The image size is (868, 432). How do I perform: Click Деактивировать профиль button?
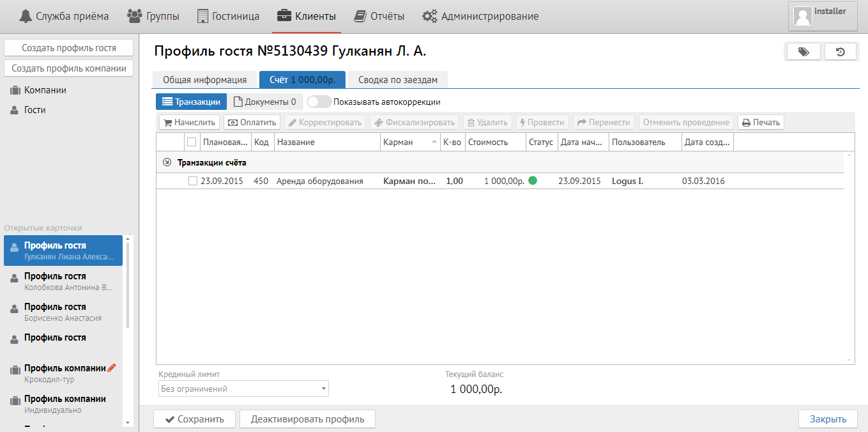click(x=307, y=419)
